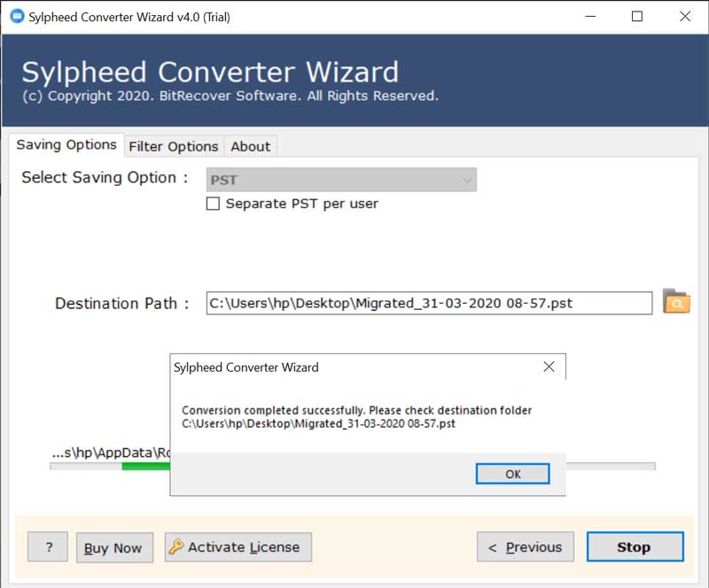Open help with the question mark button

point(48,547)
